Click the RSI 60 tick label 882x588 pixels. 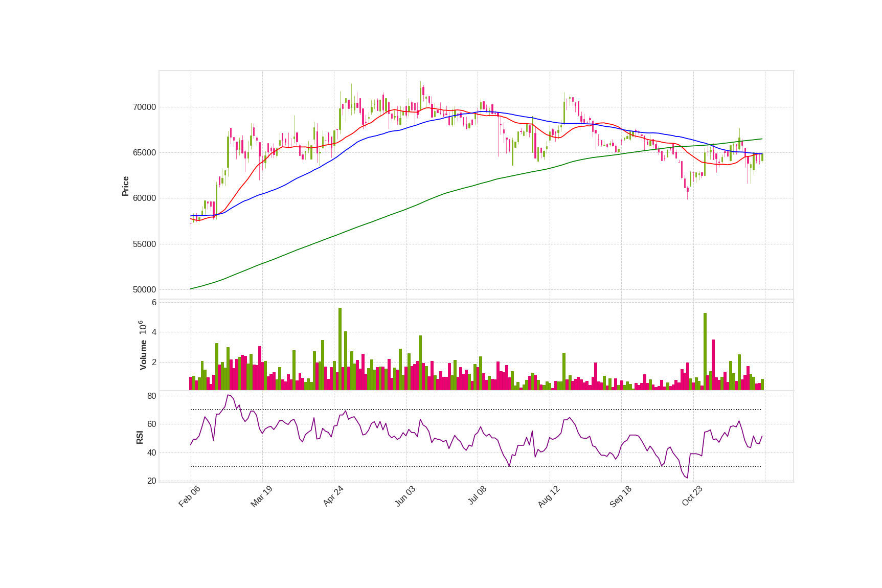click(152, 424)
